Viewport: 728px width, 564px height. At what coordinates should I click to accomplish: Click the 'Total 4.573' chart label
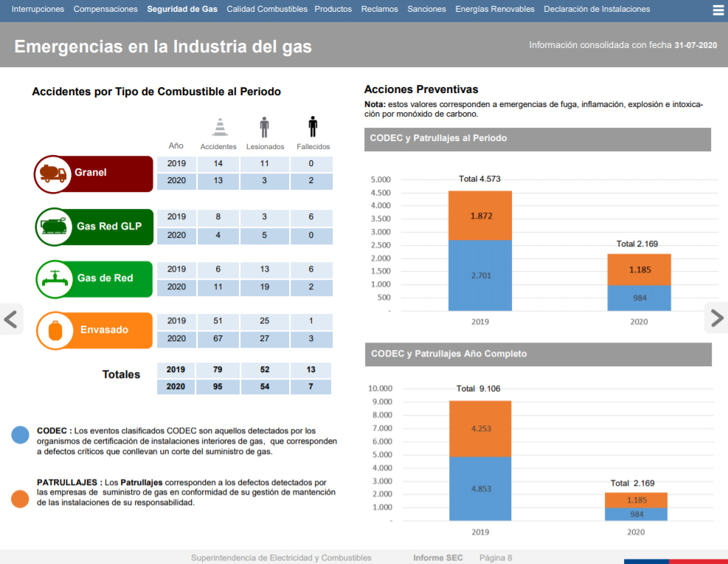(479, 179)
